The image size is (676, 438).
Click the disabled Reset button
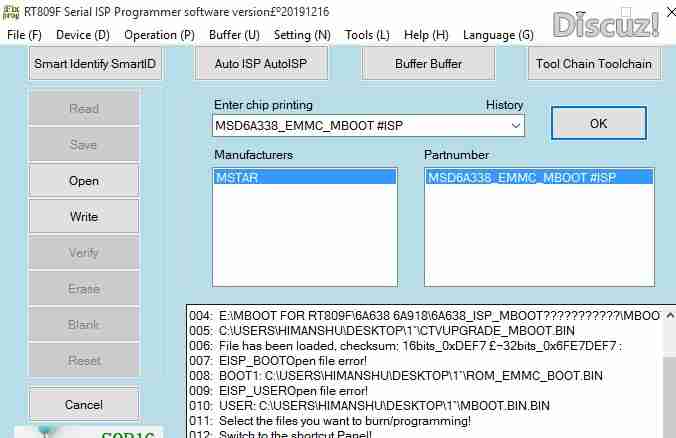click(84, 360)
